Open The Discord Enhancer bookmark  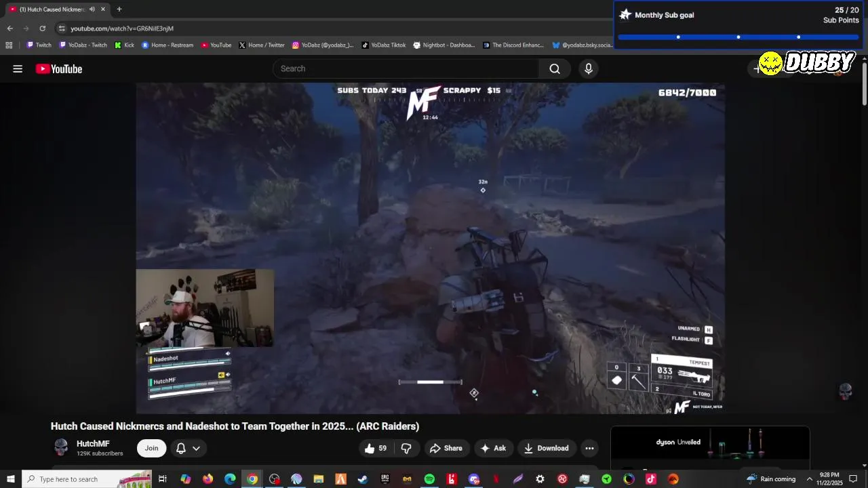click(x=513, y=45)
